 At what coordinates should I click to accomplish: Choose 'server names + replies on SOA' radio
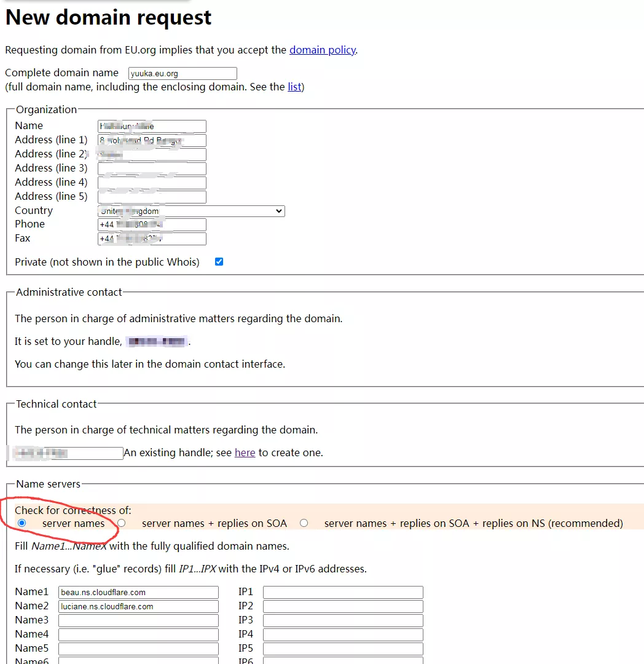click(122, 523)
